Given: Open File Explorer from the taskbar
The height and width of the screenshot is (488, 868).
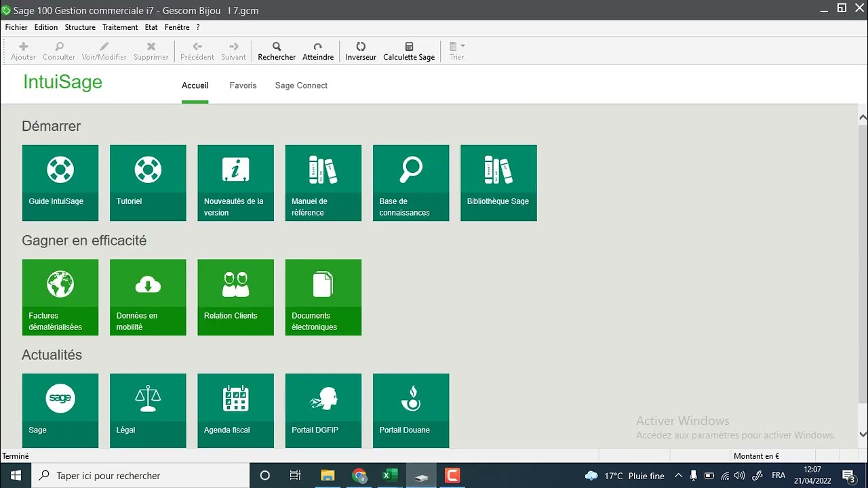Looking at the screenshot, I should [x=328, y=476].
